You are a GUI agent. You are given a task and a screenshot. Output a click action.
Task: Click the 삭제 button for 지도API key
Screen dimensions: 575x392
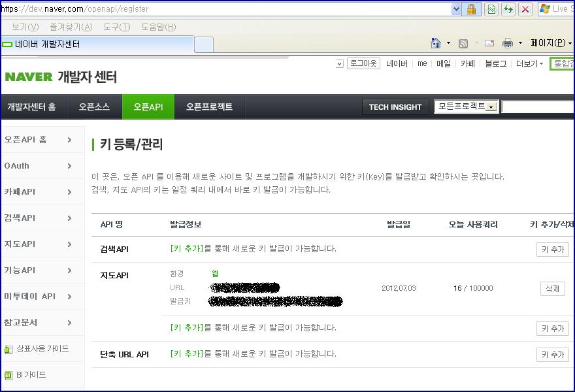pos(552,289)
